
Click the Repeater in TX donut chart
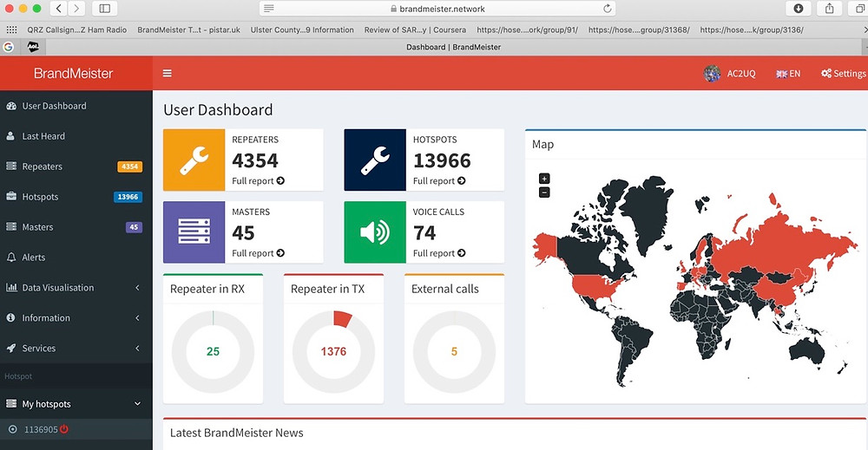(x=334, y=352)
